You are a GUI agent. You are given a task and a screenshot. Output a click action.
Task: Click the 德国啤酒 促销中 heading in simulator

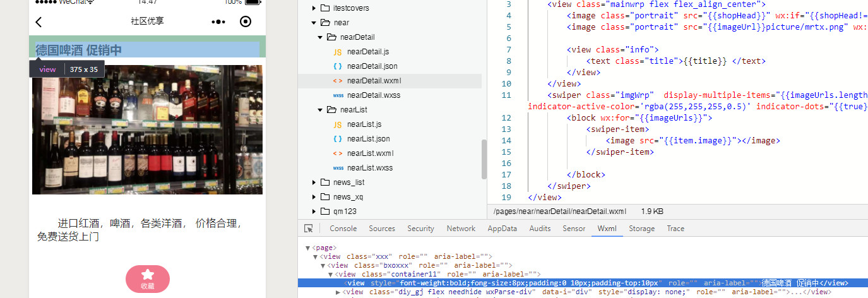[x=78, y=51]
